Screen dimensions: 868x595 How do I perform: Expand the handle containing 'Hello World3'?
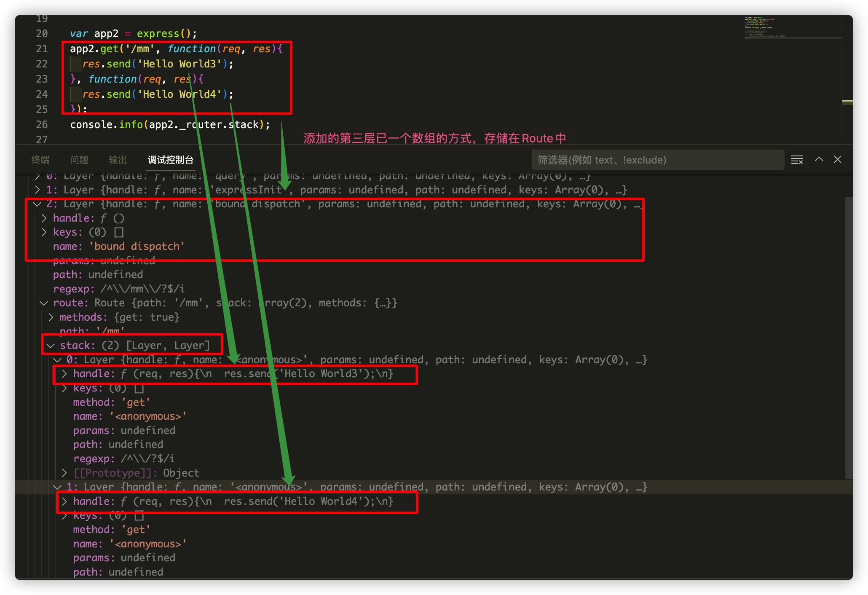pyautogui.click(x=64, y=374)
